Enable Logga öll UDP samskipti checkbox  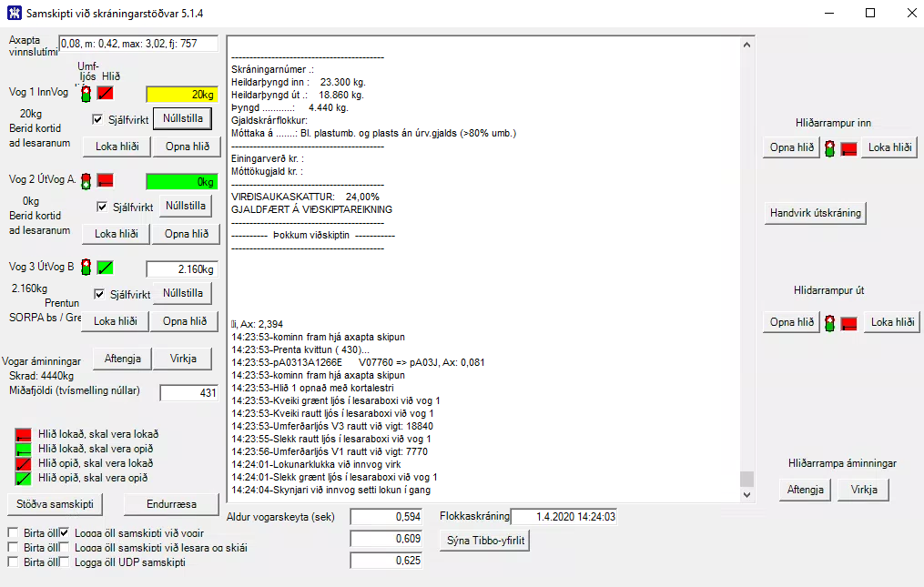coord(66,562)
